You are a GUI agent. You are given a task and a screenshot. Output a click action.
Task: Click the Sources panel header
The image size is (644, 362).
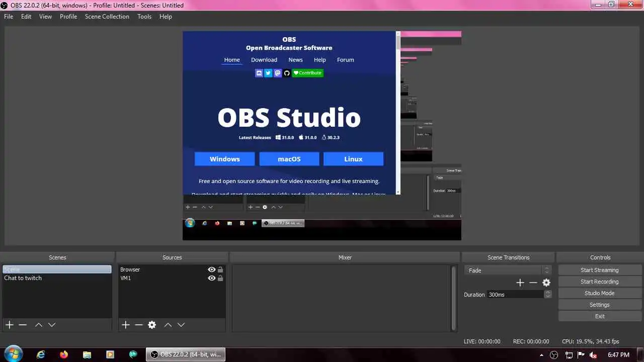(172, 257)
